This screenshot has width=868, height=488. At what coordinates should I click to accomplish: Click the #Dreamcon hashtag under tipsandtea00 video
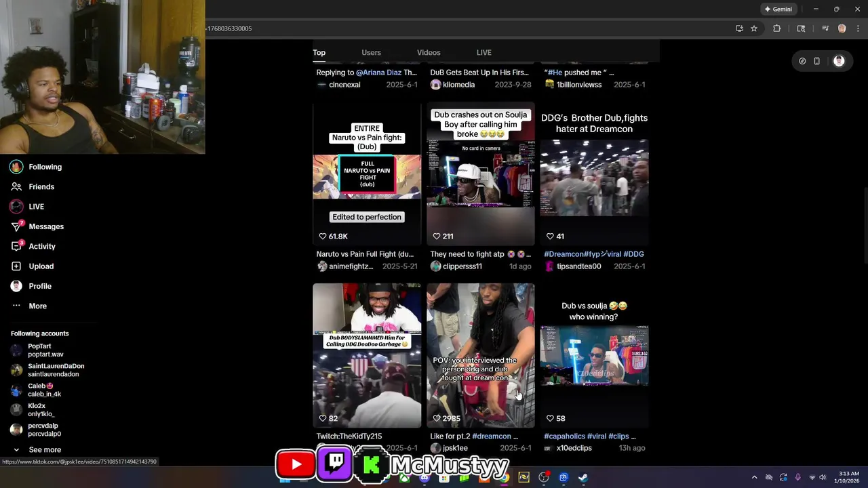click(564, 254)
